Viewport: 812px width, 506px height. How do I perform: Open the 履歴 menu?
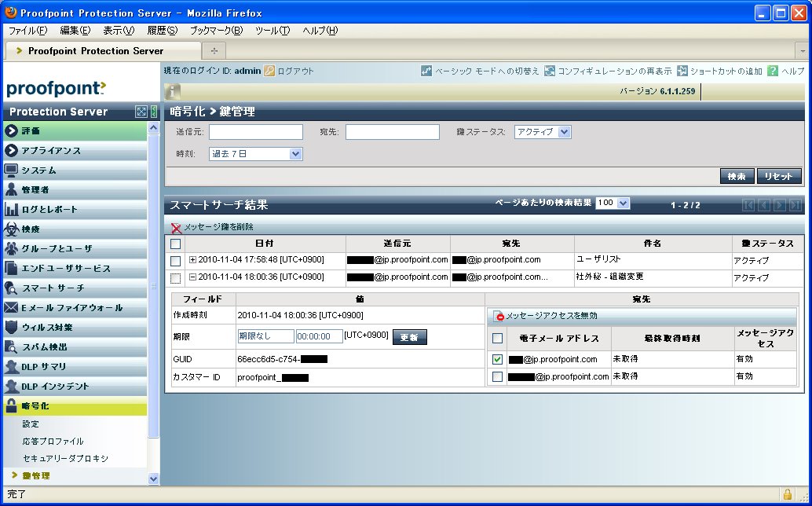click(x=162, y=31)
